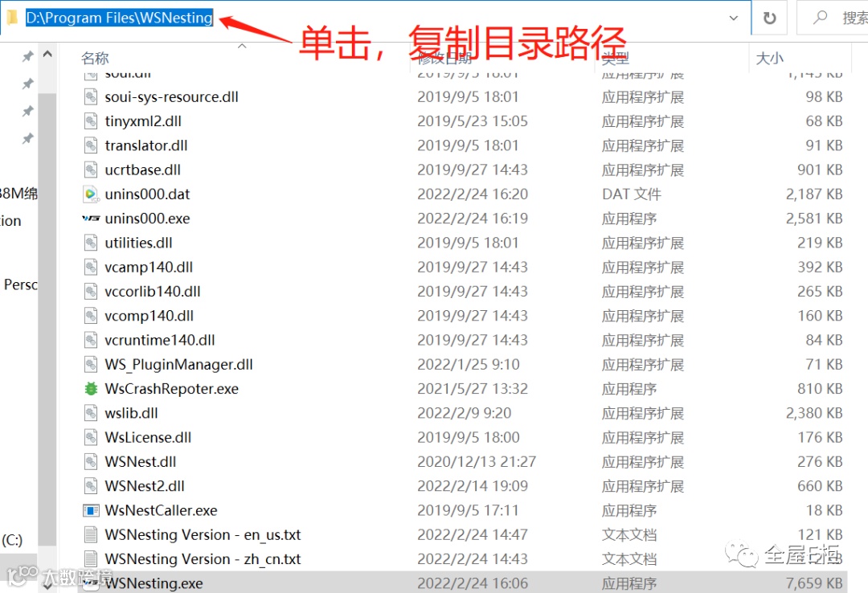Click the tinyxml2.dll file icon

[x=91, y=121]
